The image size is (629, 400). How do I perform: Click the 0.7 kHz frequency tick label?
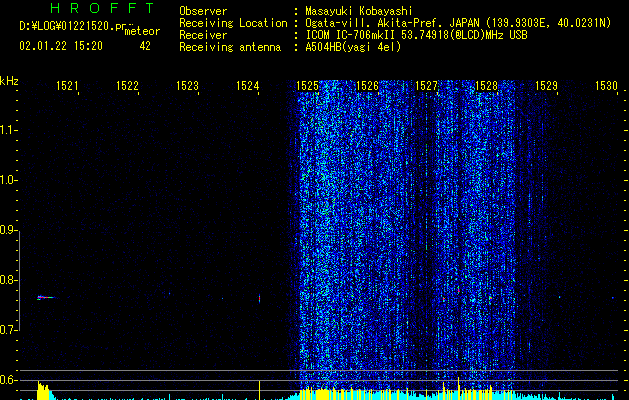[8, 330]
